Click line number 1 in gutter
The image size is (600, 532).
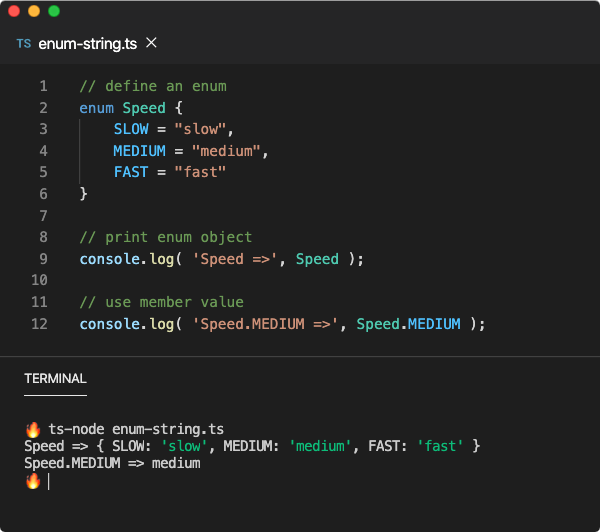point(44,86)
